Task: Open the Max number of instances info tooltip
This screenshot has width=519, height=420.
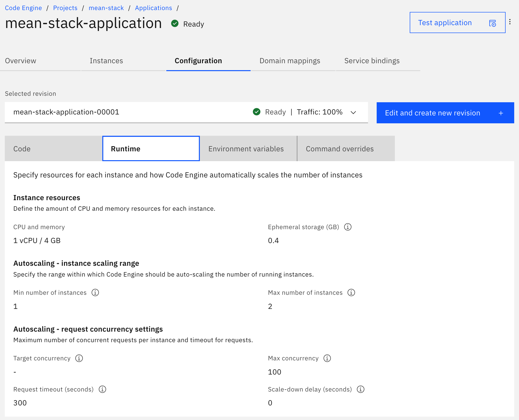Action: pos(352,293)
